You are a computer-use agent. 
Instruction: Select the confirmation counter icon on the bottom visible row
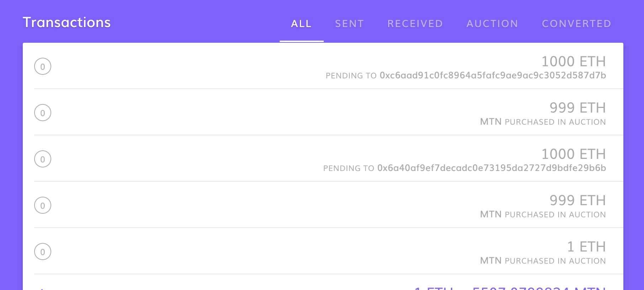[x=43, y=289]
